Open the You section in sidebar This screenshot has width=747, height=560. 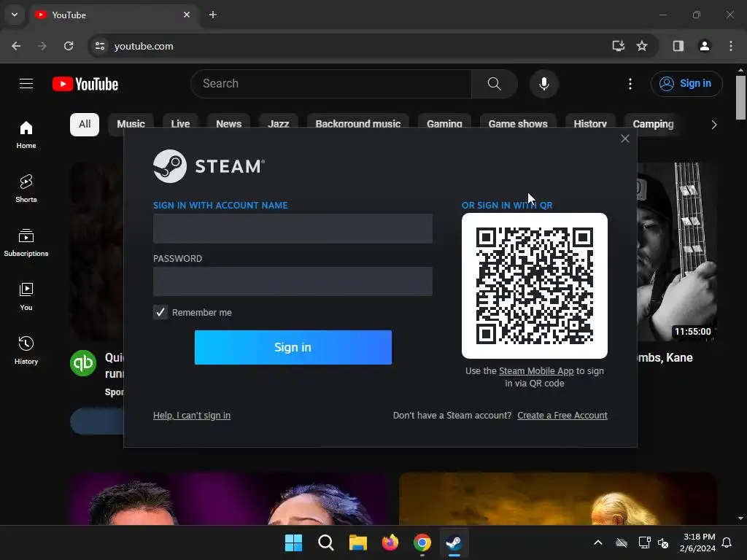point(26,296)
